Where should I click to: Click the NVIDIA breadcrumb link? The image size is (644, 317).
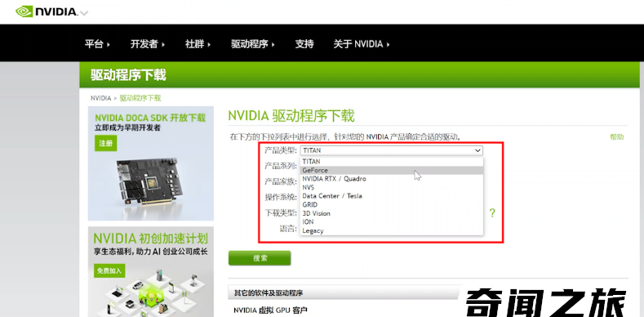click(x=100, y=98)
